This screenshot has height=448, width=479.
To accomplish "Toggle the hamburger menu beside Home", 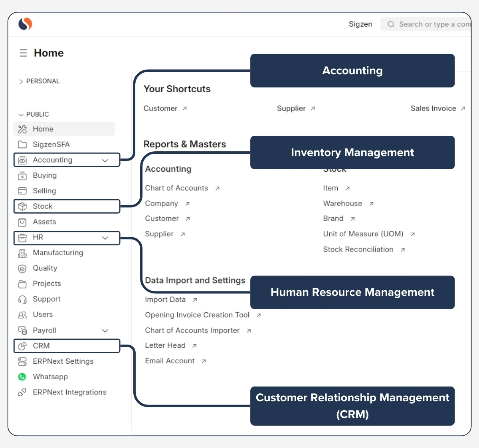I will coord(23,53).
